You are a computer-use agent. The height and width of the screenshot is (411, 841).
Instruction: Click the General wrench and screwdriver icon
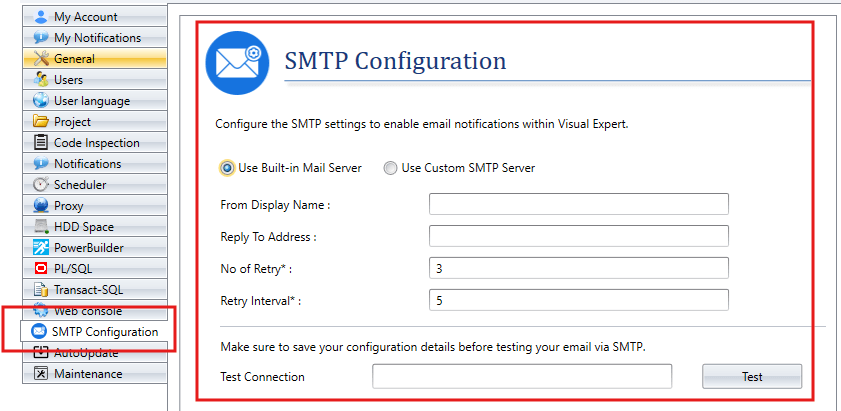click(41, 58)
